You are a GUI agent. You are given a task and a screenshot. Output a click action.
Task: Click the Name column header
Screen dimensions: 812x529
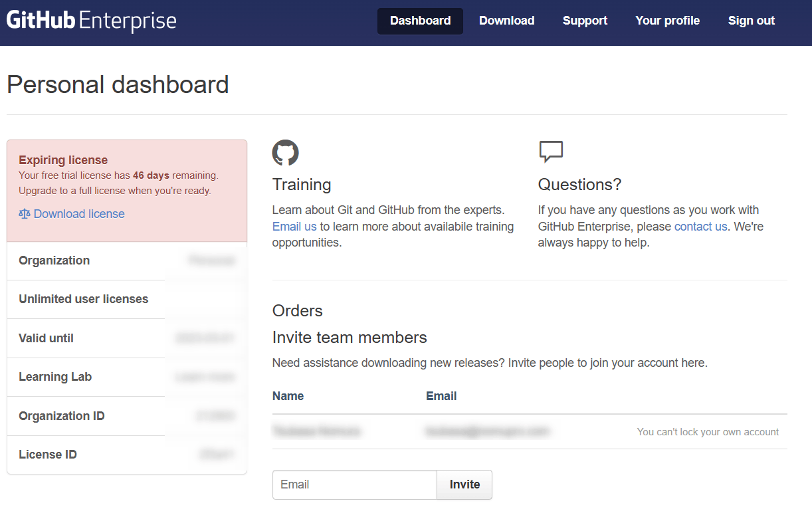[x=288, y=396]
